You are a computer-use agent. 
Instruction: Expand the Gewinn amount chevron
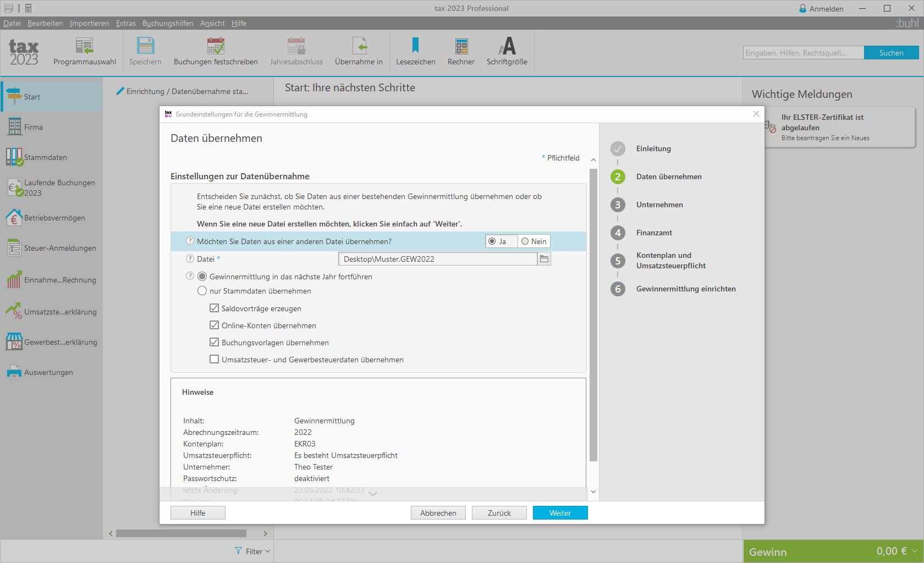(915, 551)
